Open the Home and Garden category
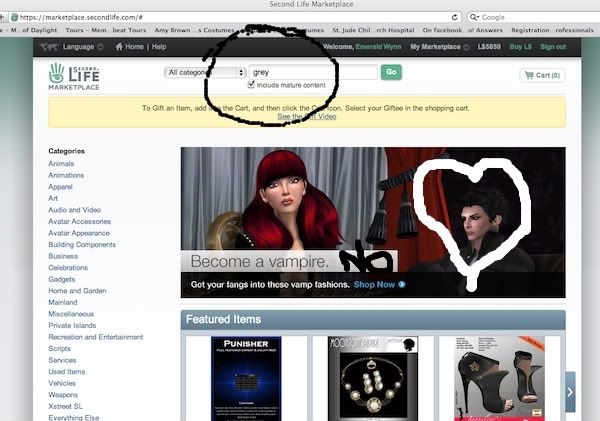Viewport: 600px width, 421px height. click(77, 290)
